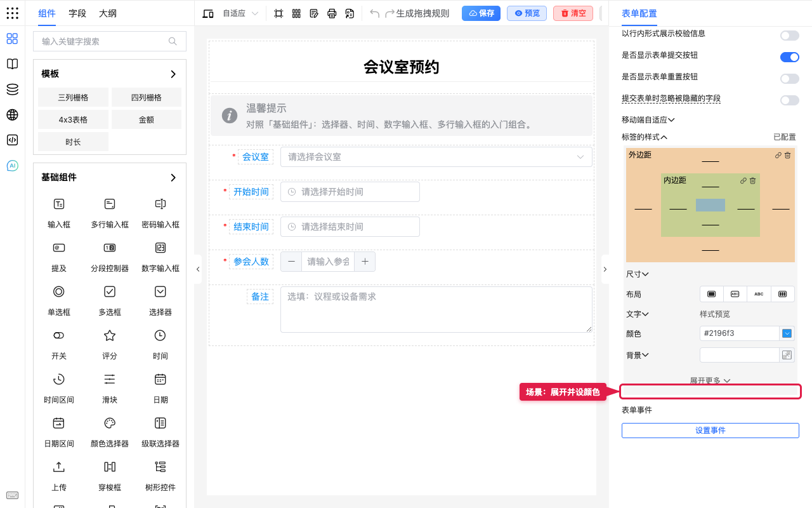This screenshot has height=508, width=812.
Task: Toggle 以行内形式展示校验信息 switch
Action: [790, 36]
